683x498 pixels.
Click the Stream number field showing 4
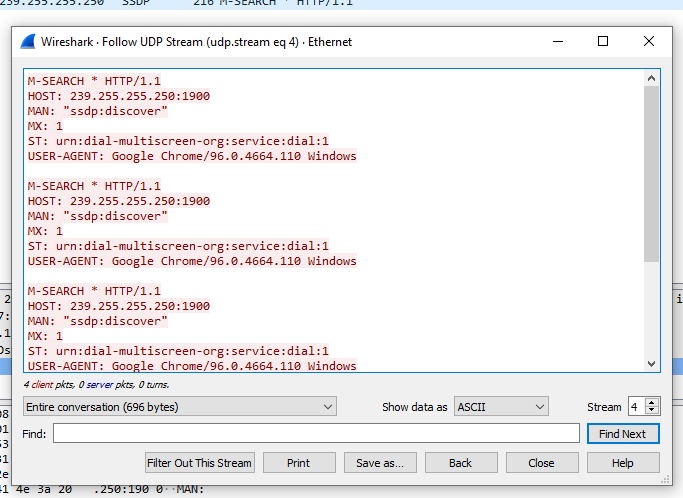[x=637, y=407]
